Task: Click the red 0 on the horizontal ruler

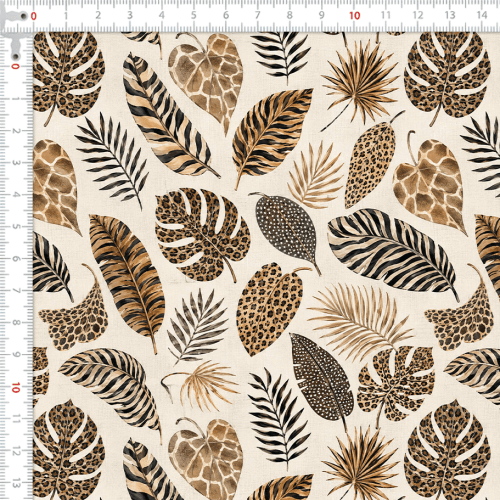Action: tap(34, 16)
